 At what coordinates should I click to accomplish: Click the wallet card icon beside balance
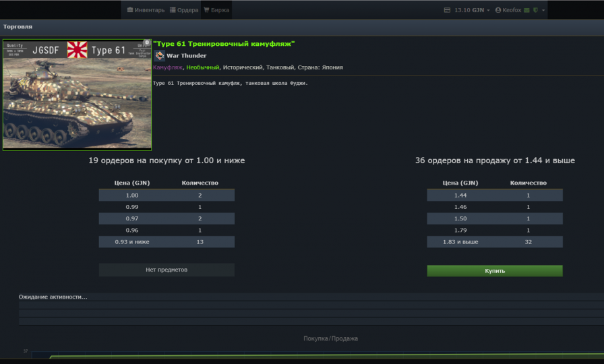click(x=447, y=10)
